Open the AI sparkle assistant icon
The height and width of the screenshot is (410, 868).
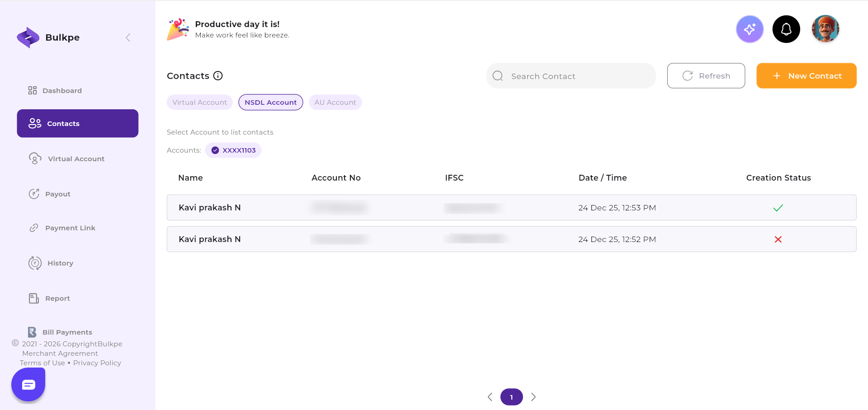(x=749, y=29)
